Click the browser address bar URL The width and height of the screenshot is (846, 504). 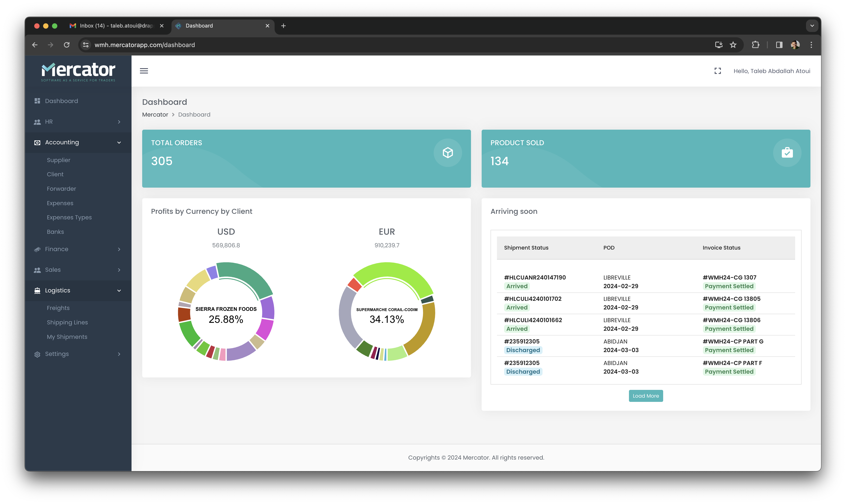(144, 45)
